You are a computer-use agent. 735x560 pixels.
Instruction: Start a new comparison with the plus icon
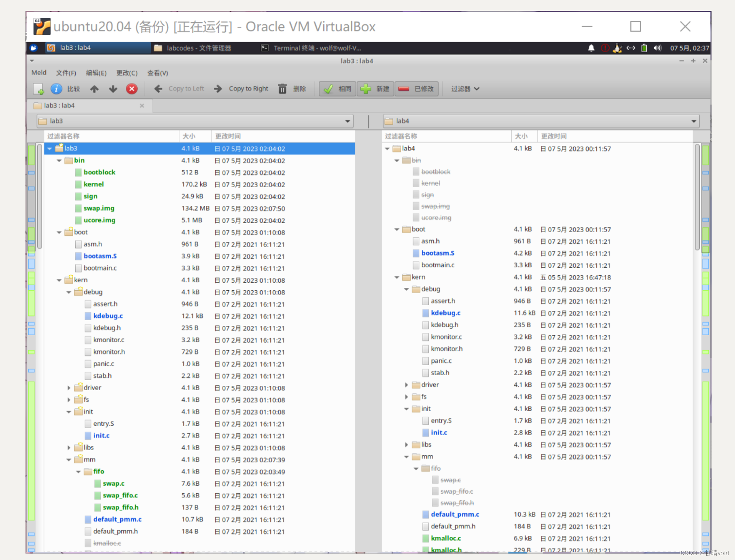coord(39,89)
